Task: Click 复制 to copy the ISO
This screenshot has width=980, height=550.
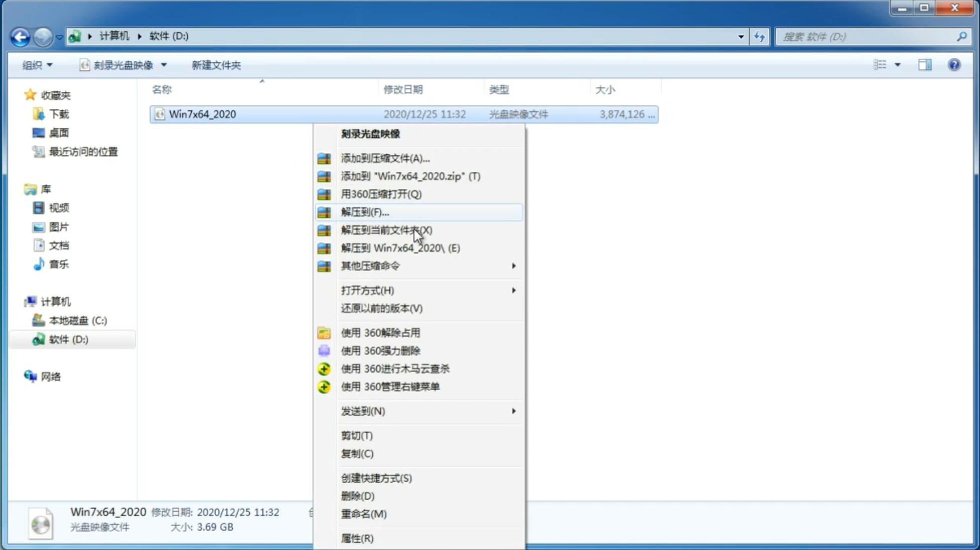Action: [357, 453]
